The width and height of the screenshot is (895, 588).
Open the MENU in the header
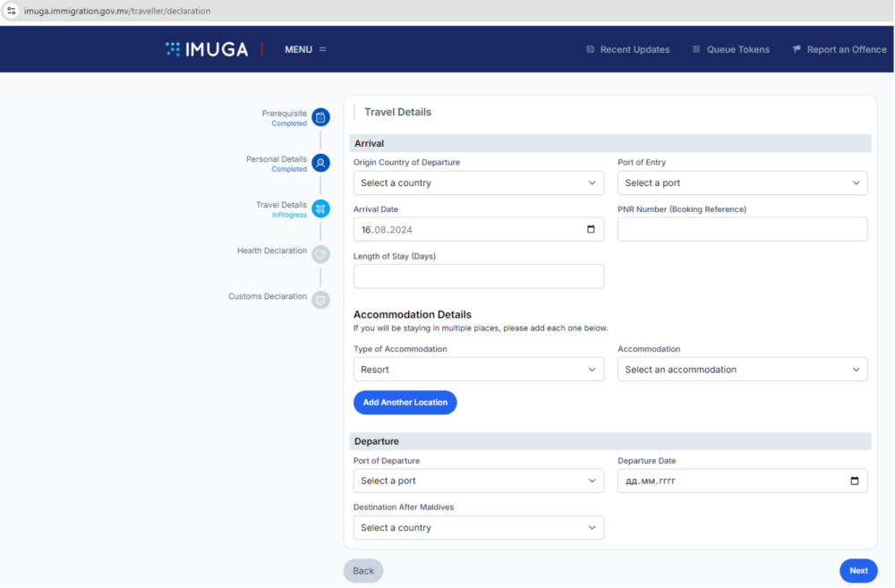305,49
